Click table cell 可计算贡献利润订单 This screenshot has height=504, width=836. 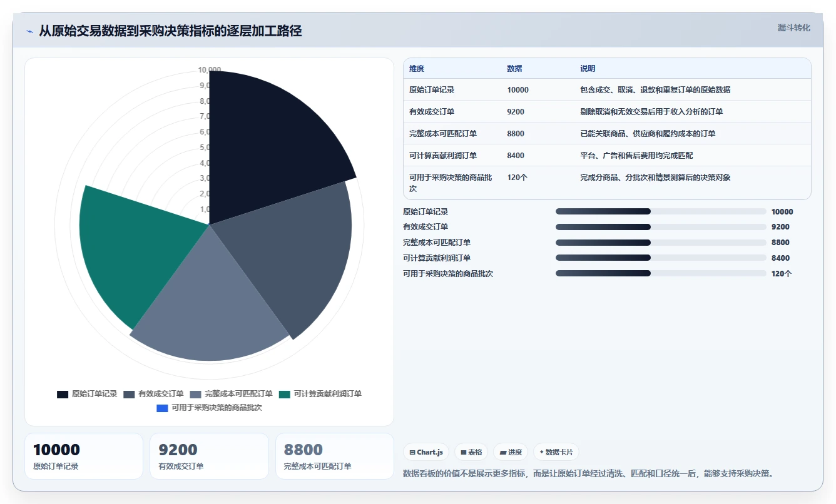443,156
